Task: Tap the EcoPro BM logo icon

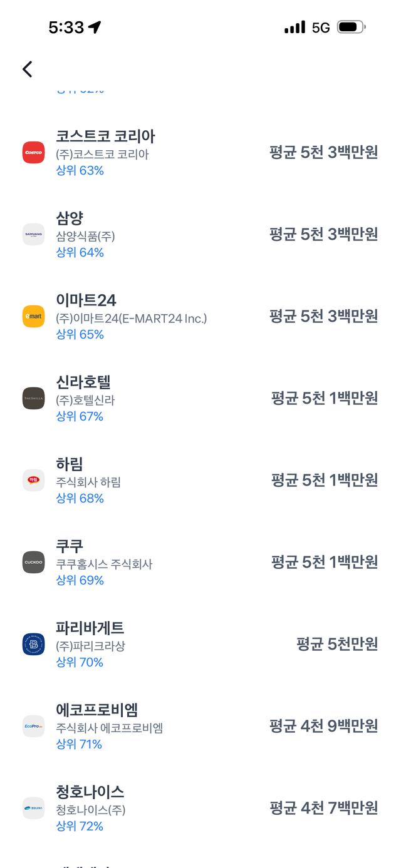Action: point(33,727)
